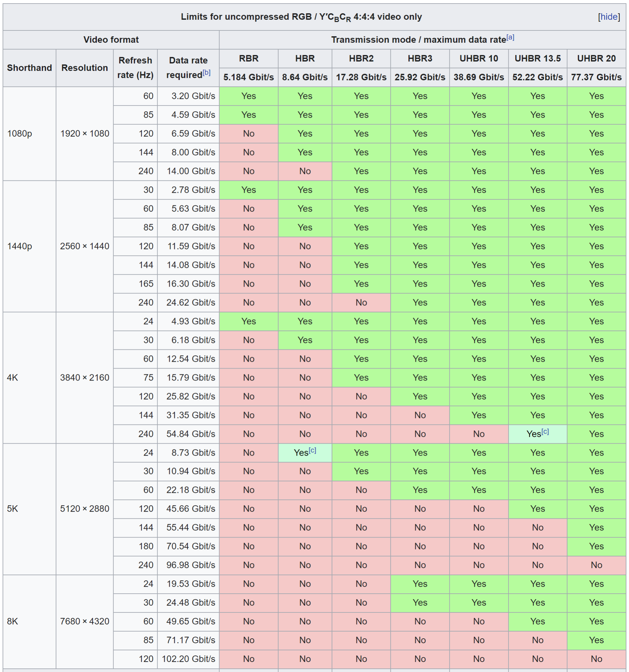The image size is (629, 672).
Task: Select the 3840 × 2160 resolution cell
Action: click(85, 378)
